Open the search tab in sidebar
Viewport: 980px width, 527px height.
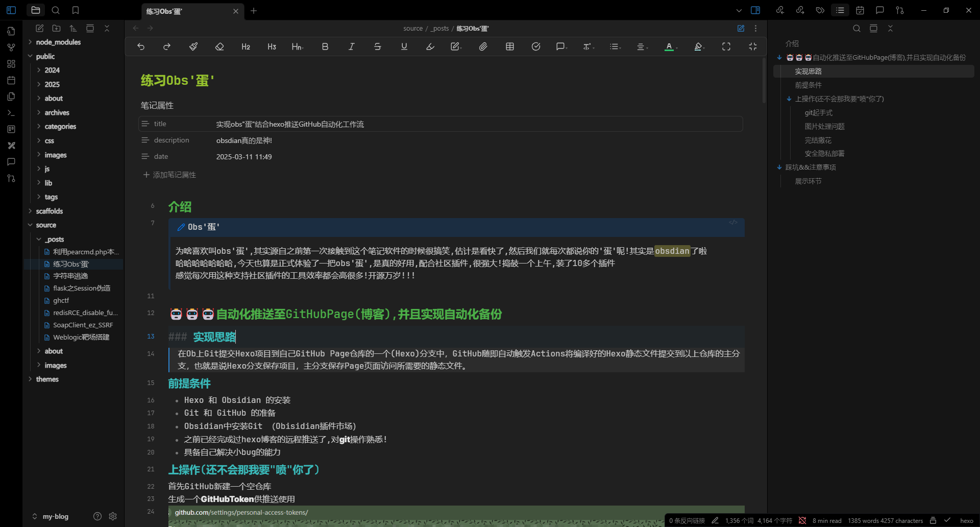(56, 10)
